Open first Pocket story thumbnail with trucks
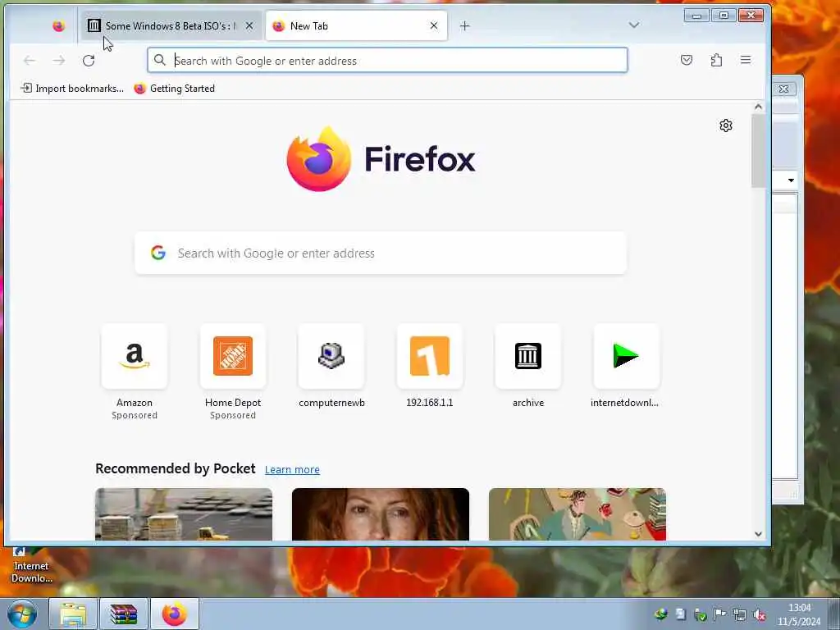 point(184,514)
